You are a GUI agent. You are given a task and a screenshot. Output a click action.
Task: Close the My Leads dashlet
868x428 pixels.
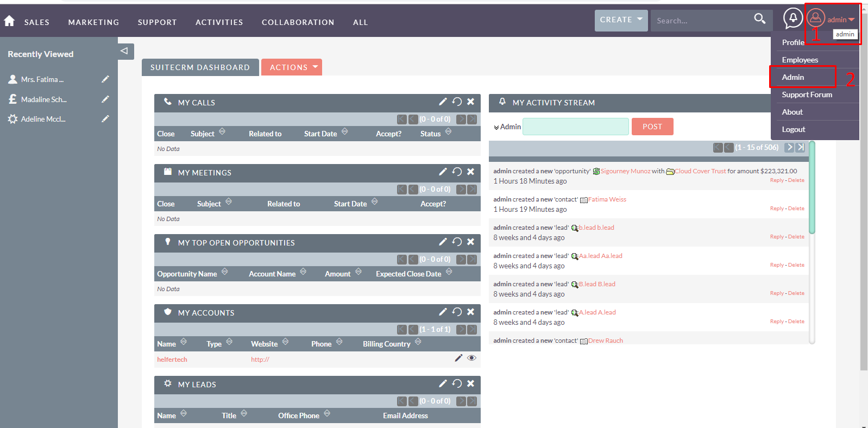[471, 383]
